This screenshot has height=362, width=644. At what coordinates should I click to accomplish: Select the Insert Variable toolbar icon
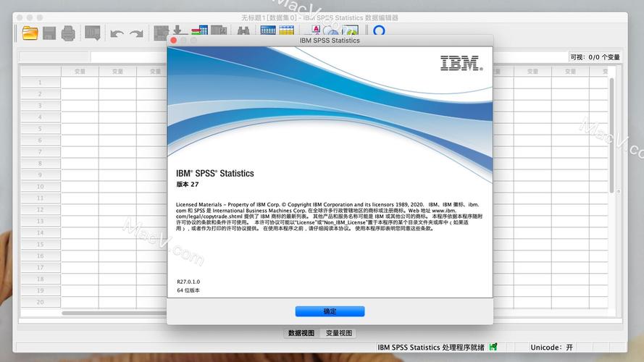click(x=287, y=30)
